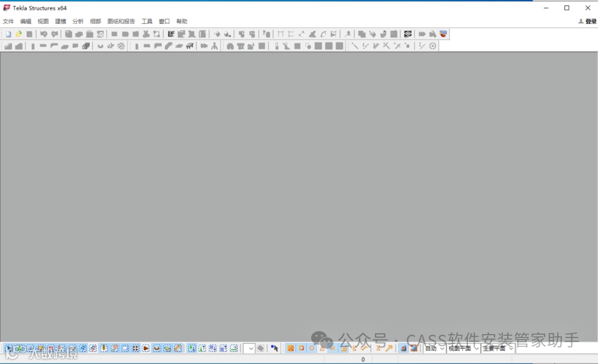Screen dimensions: 598x364
Task: Open the 帮助 menu
Action: 182,22
